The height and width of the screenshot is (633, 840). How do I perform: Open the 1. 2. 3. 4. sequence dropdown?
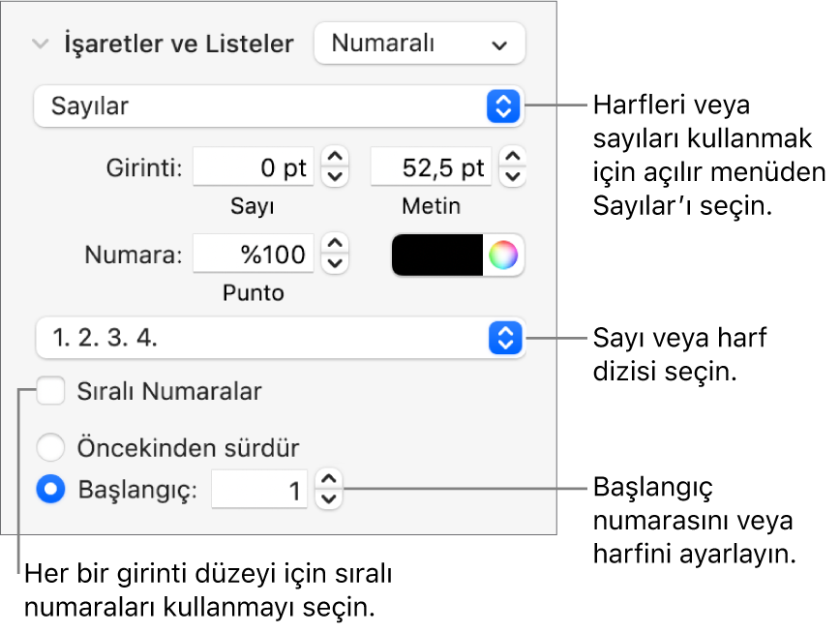coord(278,339)
